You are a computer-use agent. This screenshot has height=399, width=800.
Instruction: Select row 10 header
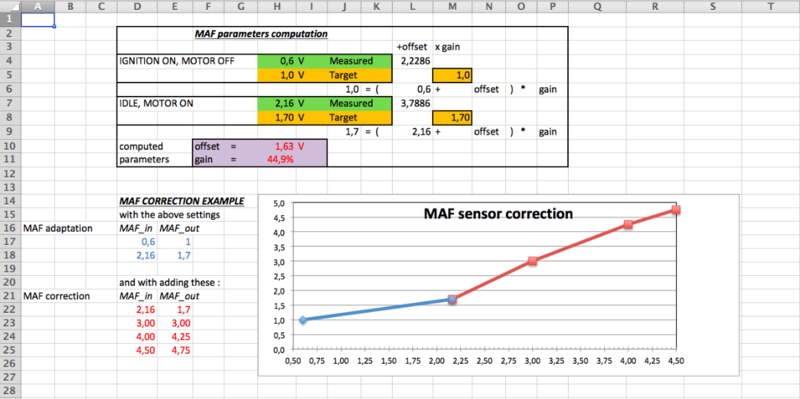[10, 145]
